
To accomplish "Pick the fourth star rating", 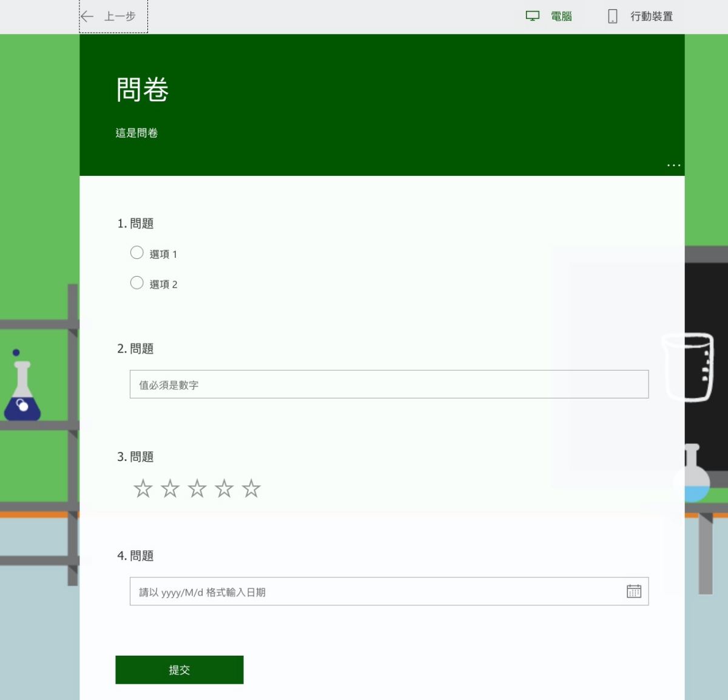I will click(224, 488).
